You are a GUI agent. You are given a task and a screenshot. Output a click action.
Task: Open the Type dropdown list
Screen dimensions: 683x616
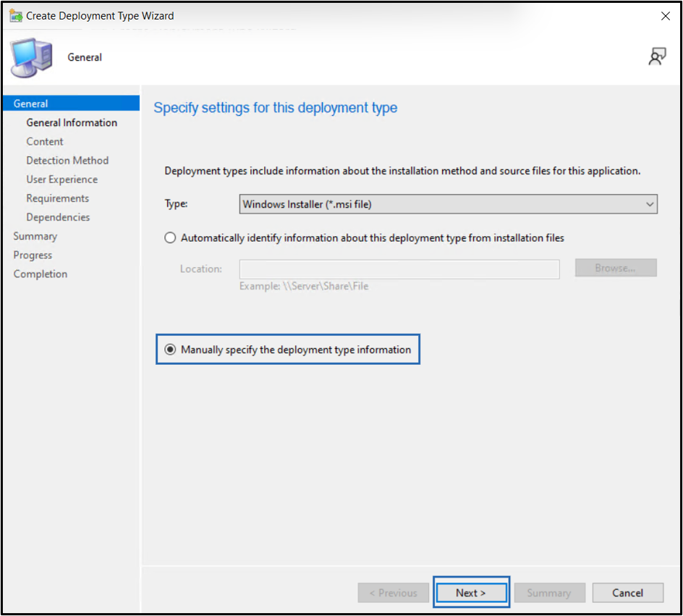[449, 204]
